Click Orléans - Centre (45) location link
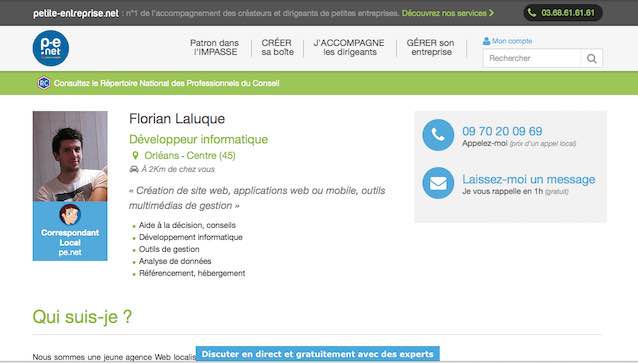The height and width of the screenshot is (363, 638). point(190,155)
